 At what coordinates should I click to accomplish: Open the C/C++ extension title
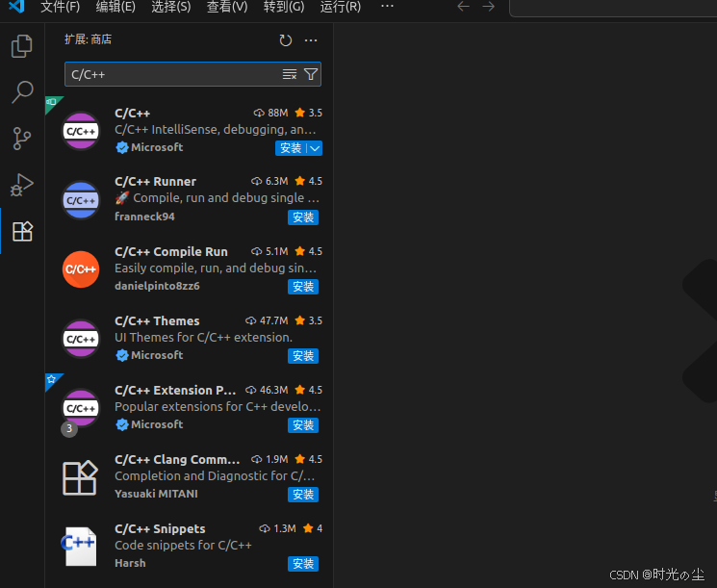click(x=132, y=113)
